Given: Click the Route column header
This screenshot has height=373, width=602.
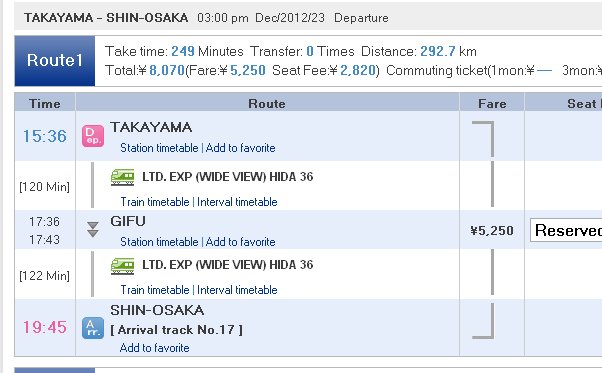Looking at the screenshot, I should tap(267, 104).
